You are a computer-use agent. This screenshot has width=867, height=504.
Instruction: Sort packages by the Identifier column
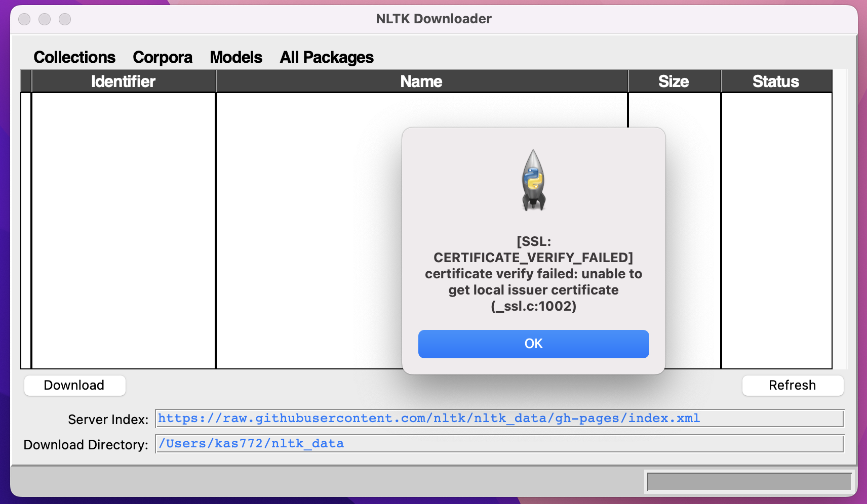[123, 81]
